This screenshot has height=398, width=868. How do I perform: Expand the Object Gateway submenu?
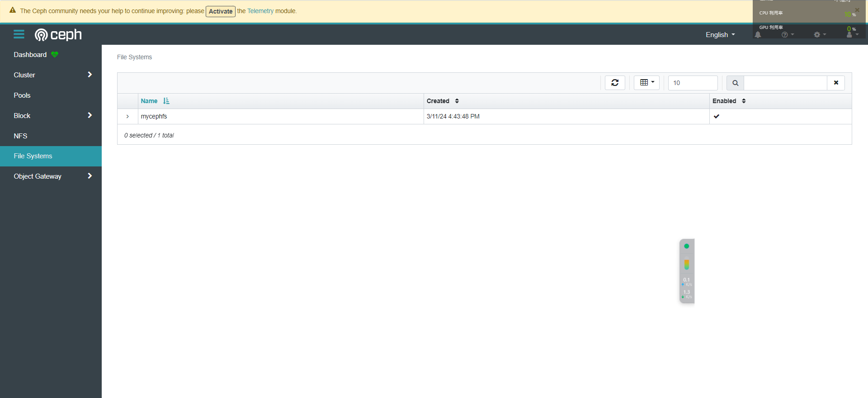tap(51, 176)
